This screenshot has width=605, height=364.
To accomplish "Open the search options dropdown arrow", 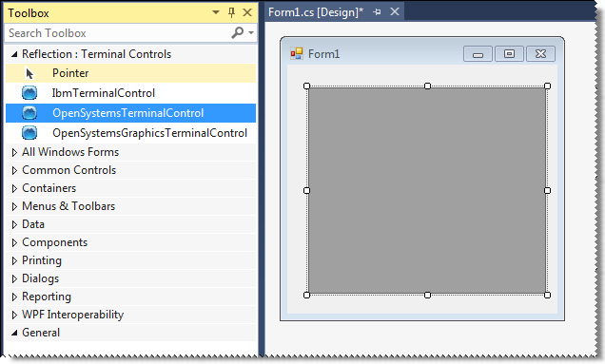I will [x=251, y=33].
